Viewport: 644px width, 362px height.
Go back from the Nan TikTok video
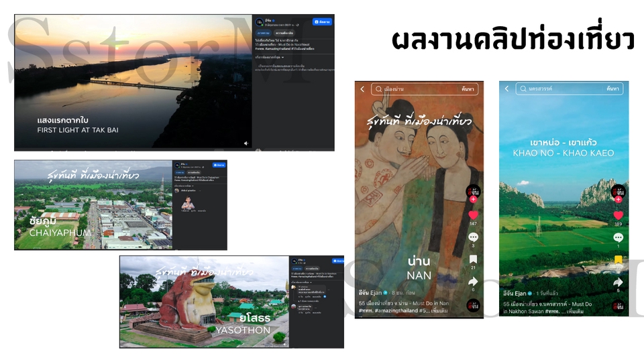362,88
